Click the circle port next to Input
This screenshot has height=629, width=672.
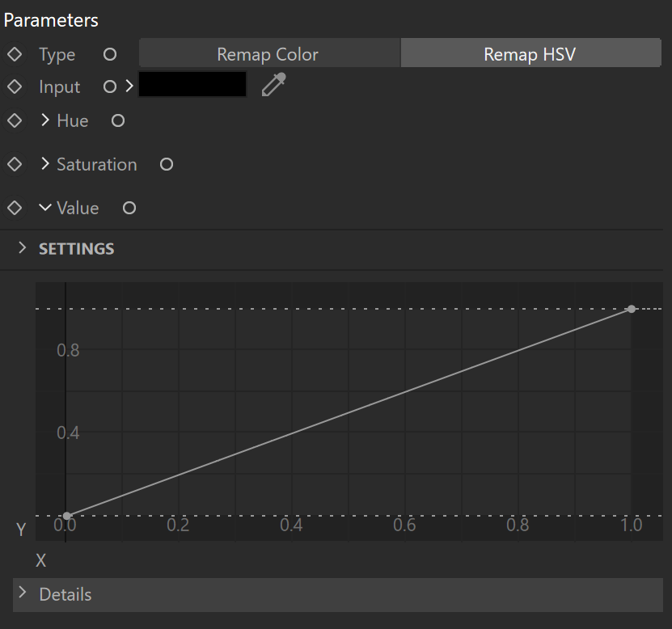pyautogui.click(x=110, y=87)
